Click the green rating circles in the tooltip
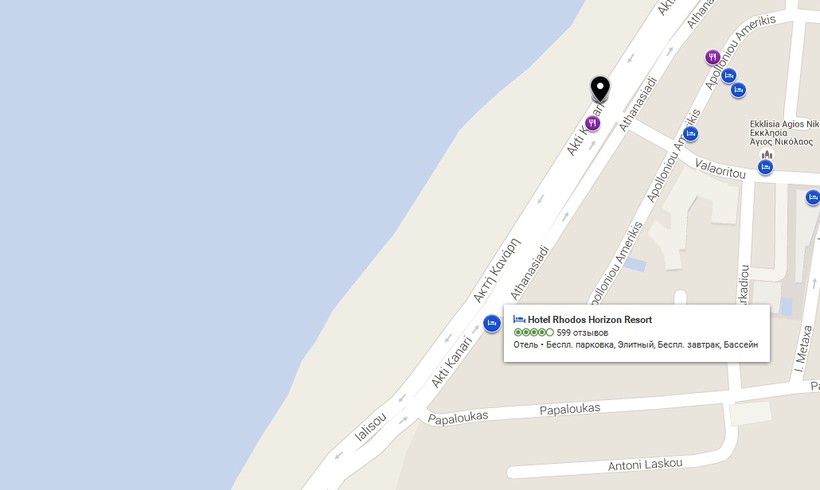Image resolution: width=820 pixels, height=490 pixels. (x=533, y=333)
